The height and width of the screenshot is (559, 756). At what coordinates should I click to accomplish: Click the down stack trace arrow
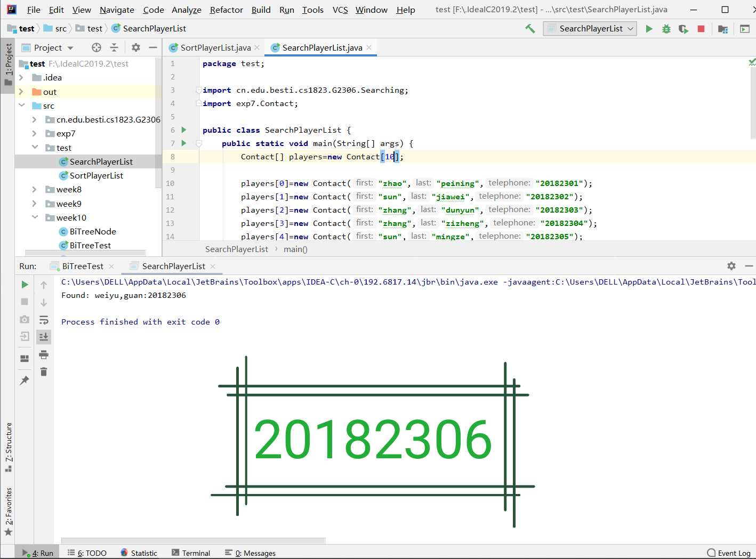(44, 302)
